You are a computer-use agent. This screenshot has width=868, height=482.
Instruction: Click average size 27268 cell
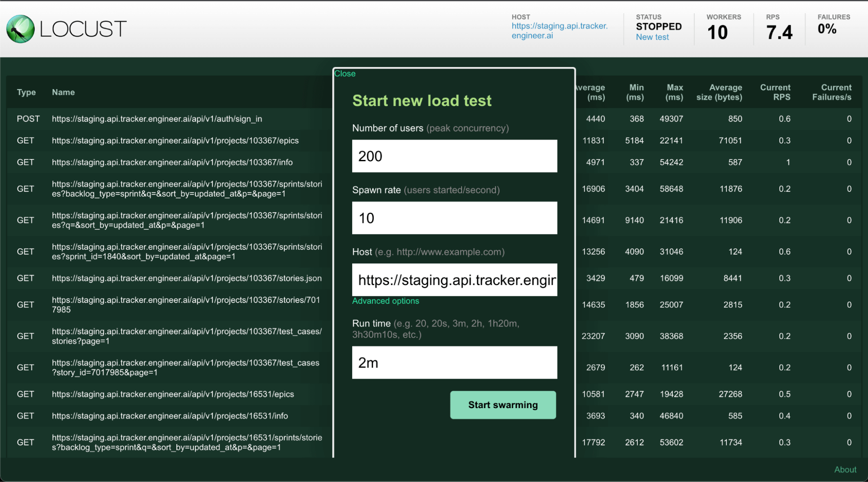[x=730, y=394]
